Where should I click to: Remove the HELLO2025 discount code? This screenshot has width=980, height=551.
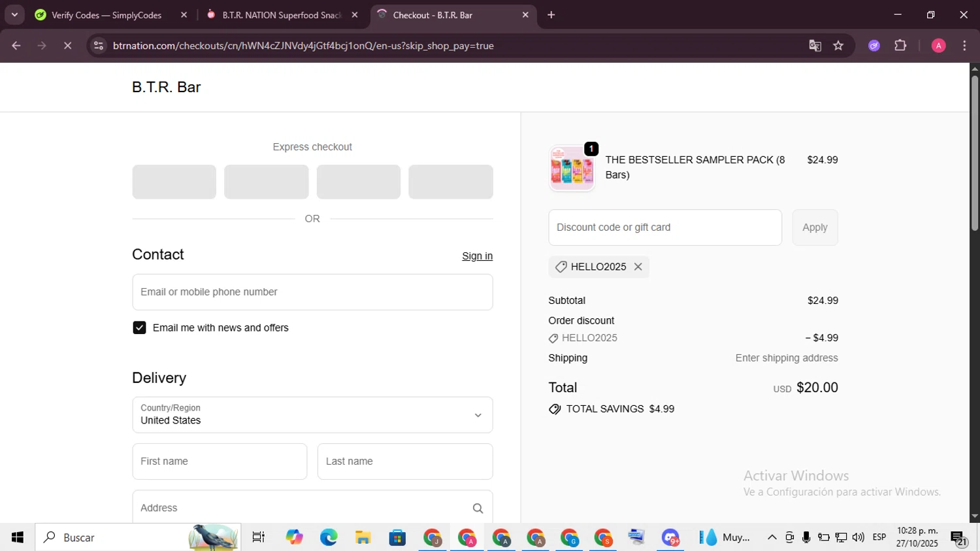click(638, 267)
